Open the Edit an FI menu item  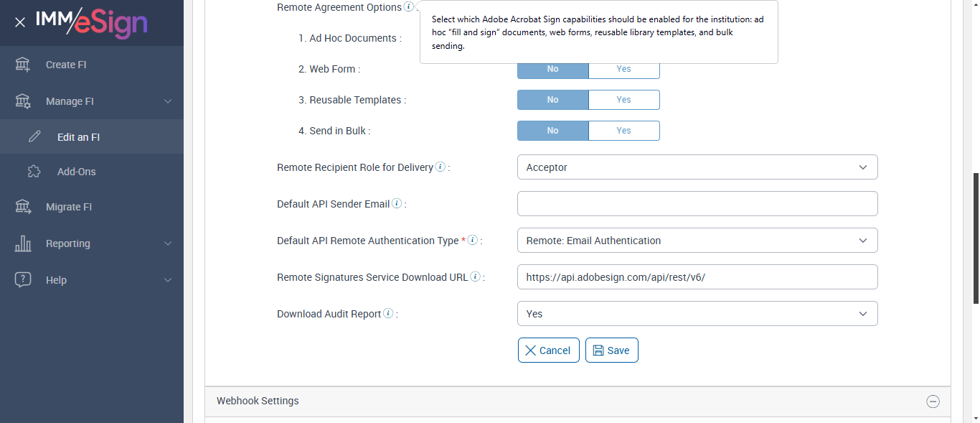78,137
